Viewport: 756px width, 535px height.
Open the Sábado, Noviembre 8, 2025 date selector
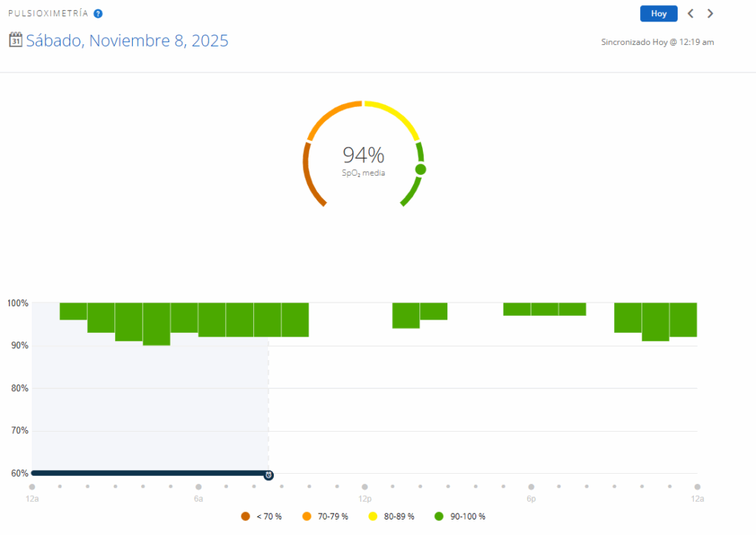click(x=127, y=41)
